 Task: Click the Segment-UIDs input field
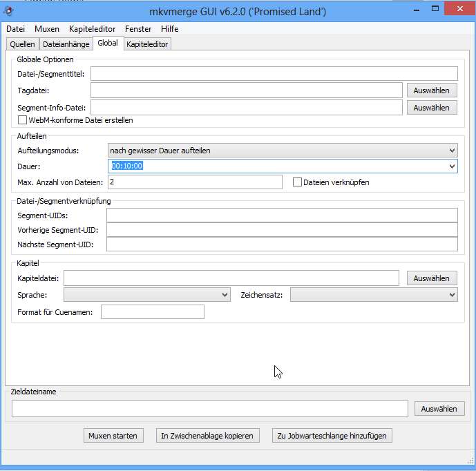pyautogui.click(x=282, y=215)
